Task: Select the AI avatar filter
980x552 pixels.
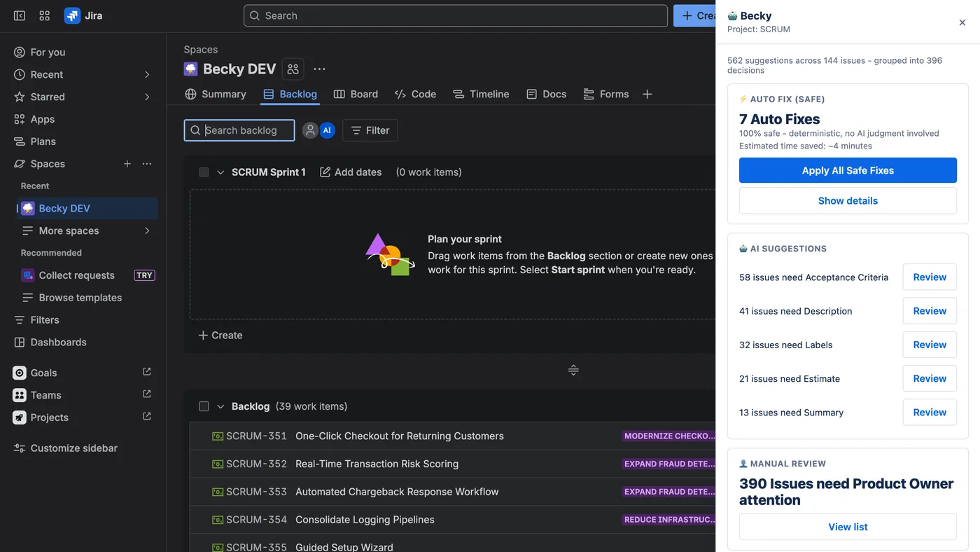Action: [327, 130]
